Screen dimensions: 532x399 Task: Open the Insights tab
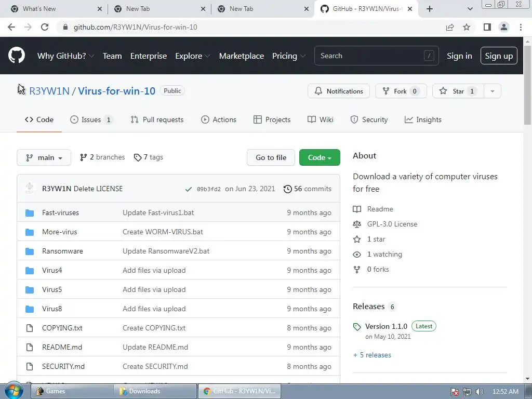(423, 120)
